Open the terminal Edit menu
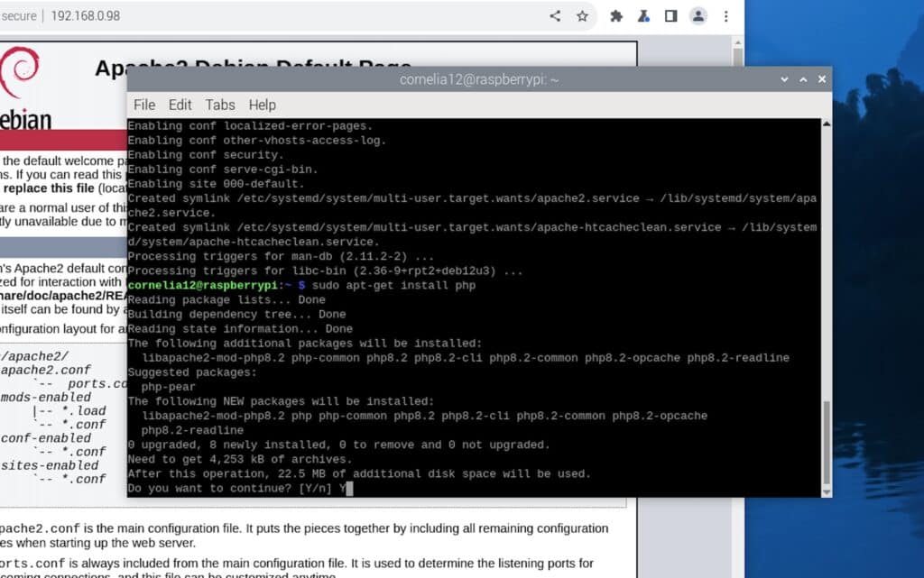The width and height of the screenshot is (924, 578). tap(180, 105)
